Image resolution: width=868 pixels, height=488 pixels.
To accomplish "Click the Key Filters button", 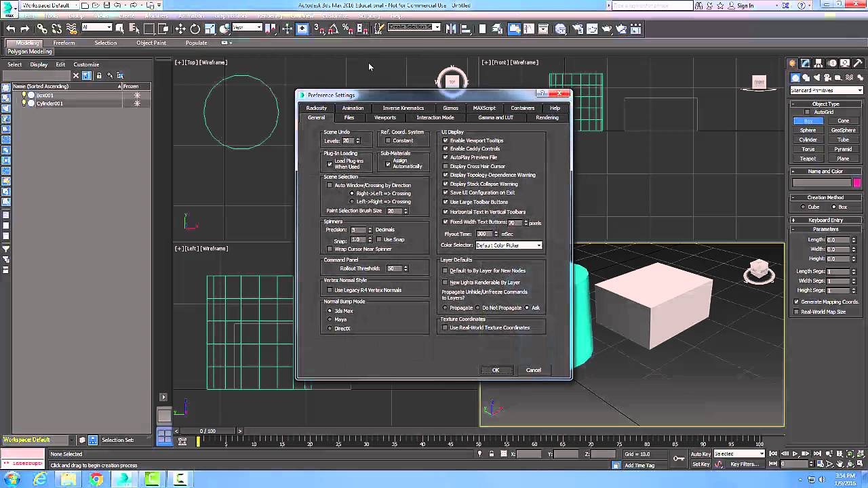I will coord(744,464).
